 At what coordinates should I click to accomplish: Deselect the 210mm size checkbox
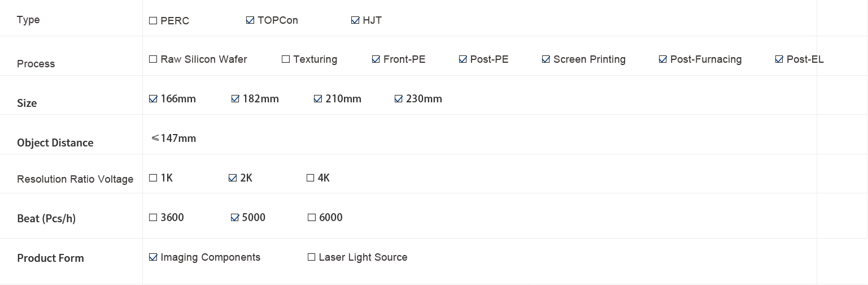318,99
